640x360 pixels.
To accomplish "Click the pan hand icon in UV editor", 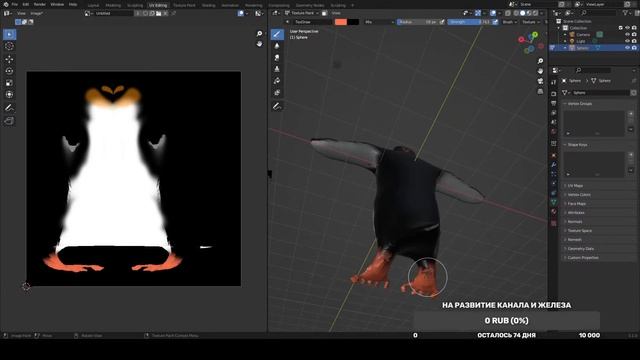I will click(x=259, y=44).
